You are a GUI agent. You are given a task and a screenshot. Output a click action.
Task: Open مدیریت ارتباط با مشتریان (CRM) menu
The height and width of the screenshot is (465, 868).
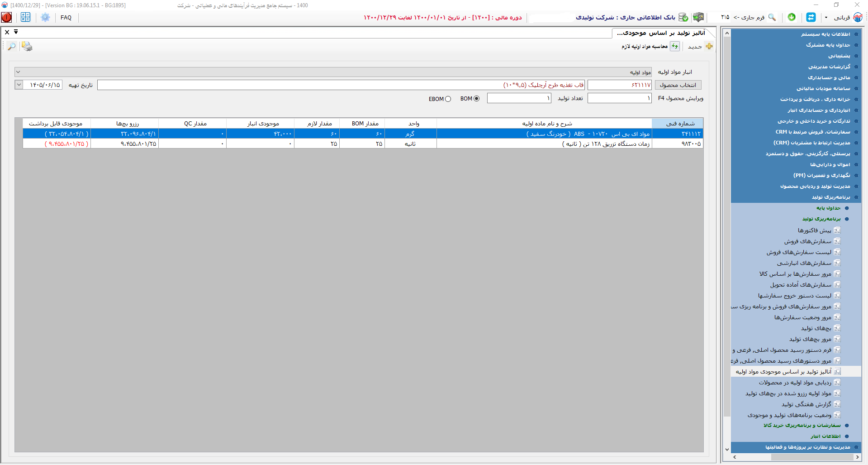811,143
